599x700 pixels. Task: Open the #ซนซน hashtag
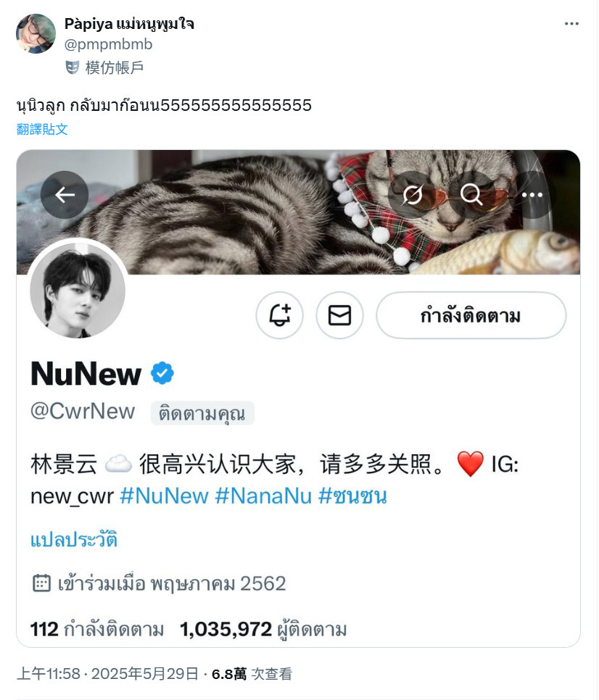352,496
